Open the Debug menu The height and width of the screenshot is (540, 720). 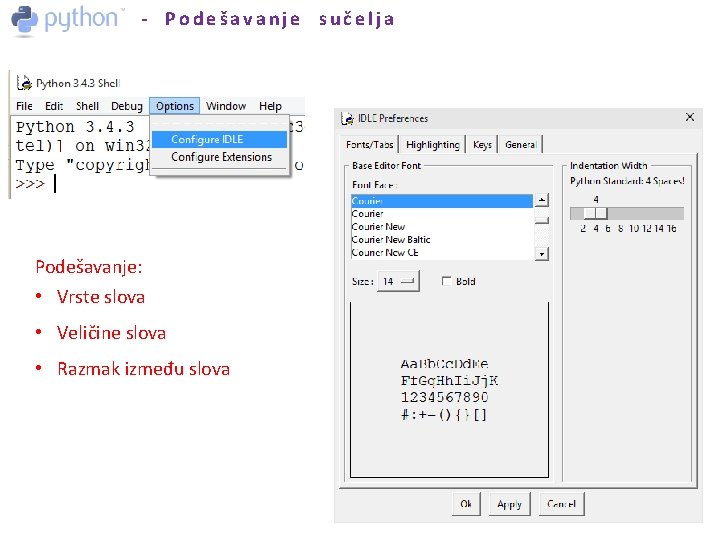(127, 106)
